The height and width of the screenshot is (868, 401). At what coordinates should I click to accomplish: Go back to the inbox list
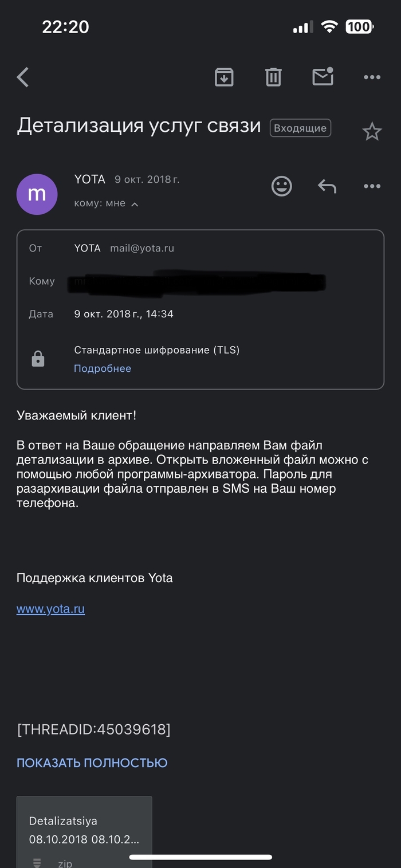coord(23,77)
